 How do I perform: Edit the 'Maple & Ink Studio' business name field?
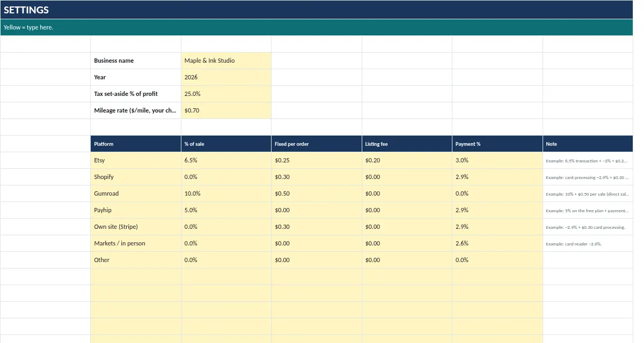(226, 61)
